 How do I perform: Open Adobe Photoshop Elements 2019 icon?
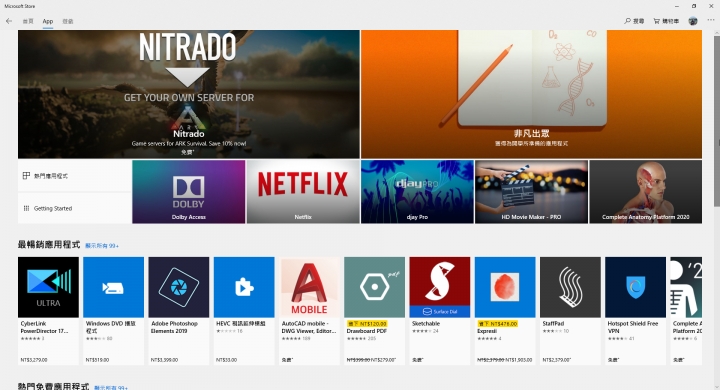click(x=179, y=287)
